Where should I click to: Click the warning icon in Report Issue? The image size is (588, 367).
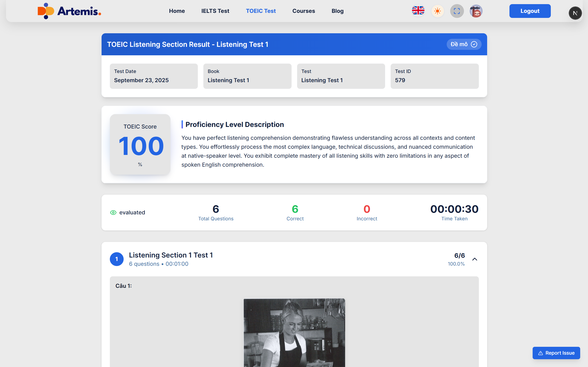[x=540, y=353]
